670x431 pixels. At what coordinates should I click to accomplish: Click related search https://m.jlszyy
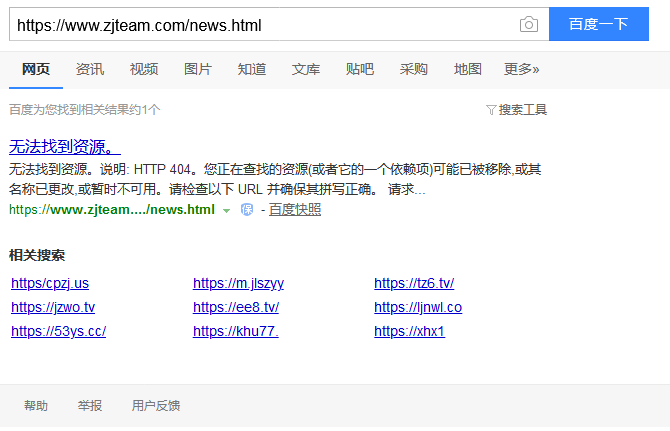coord(238,284)
